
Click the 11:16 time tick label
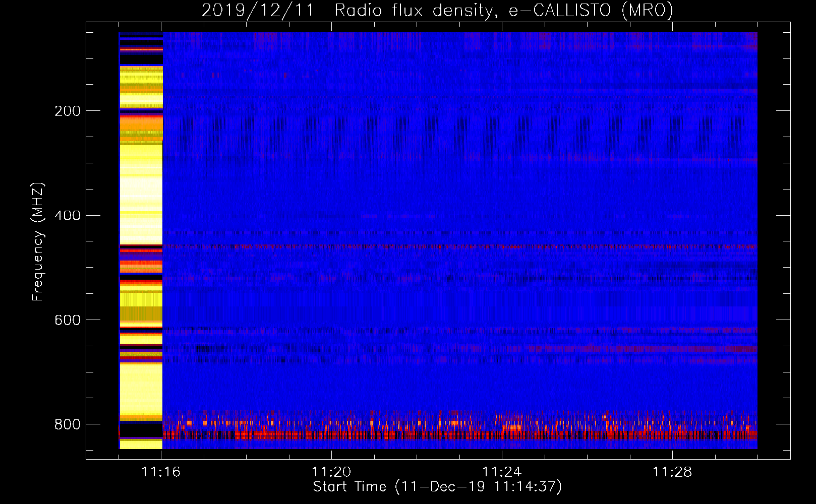pos(161,472)
